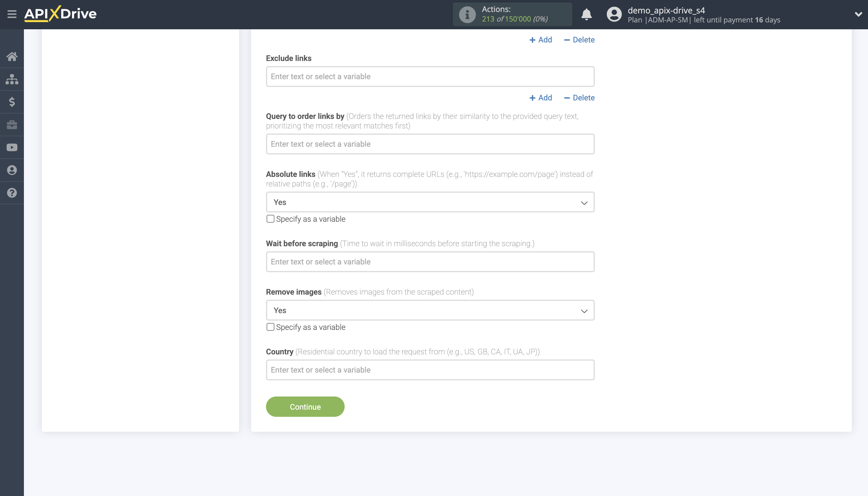The image size is (868, 496).
Task: Click the YouTube video tutorials icon
Action: tap(12, 148)
